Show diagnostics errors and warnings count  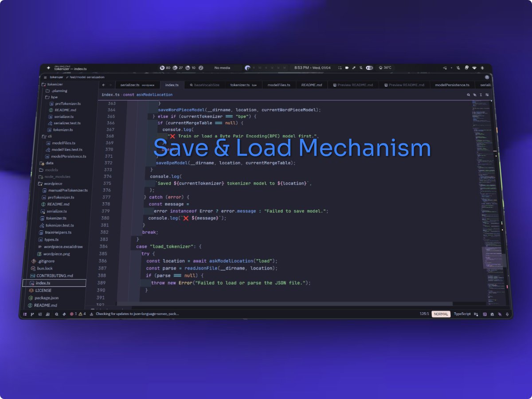click(x=78, y=314)
